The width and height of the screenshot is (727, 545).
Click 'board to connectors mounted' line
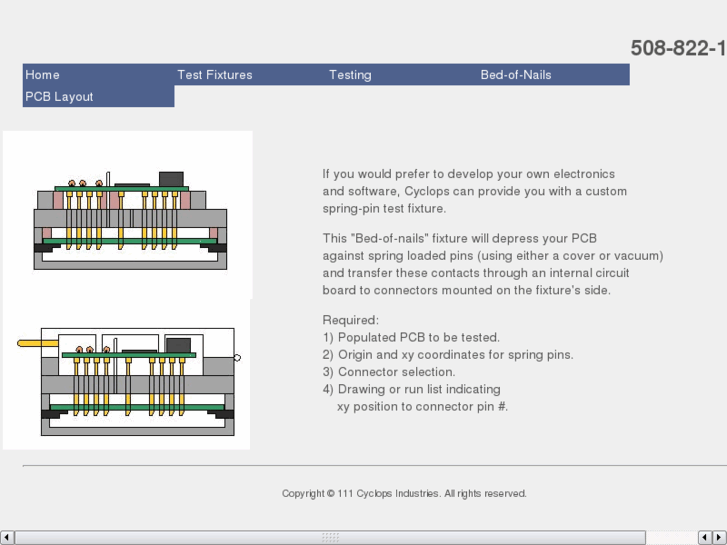click(x=466, y=290)
